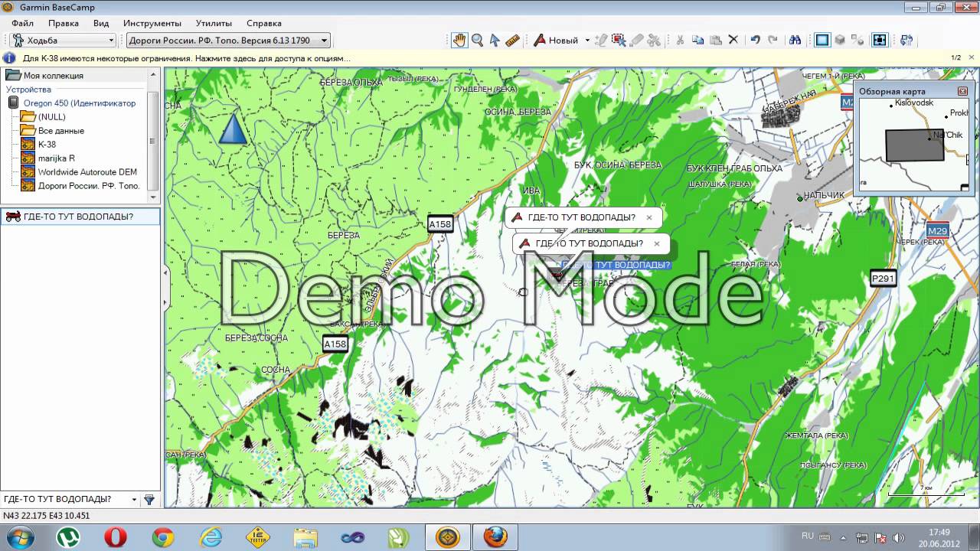Click the K-38 restrictions notification link
This screenshot has width=980, height=551.
point(187,58)
